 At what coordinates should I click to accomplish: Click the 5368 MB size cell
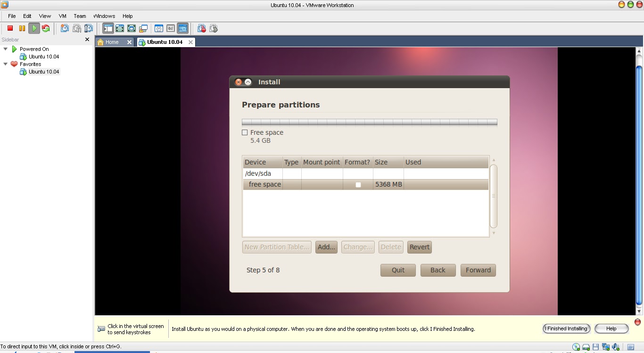388,185
